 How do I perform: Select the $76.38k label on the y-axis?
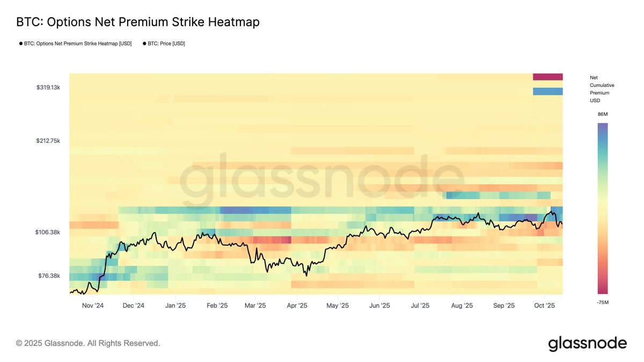[x=49, y=276]
